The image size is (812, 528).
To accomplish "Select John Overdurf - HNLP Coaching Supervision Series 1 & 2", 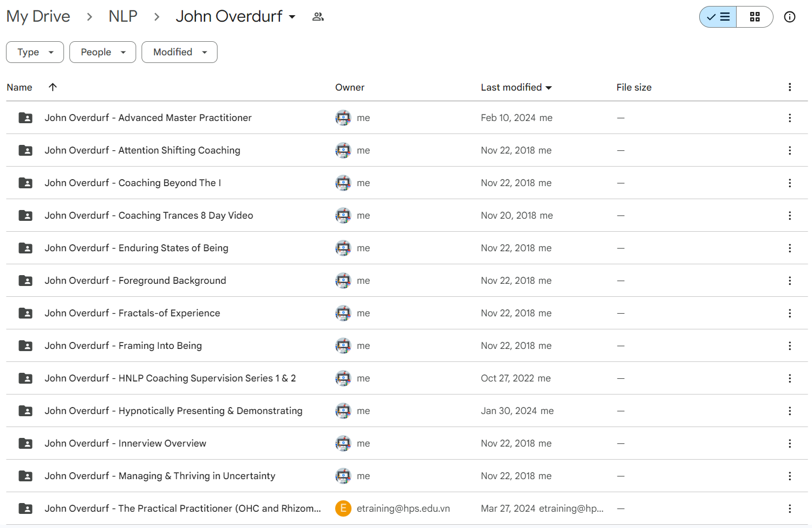I will point(170,378).
